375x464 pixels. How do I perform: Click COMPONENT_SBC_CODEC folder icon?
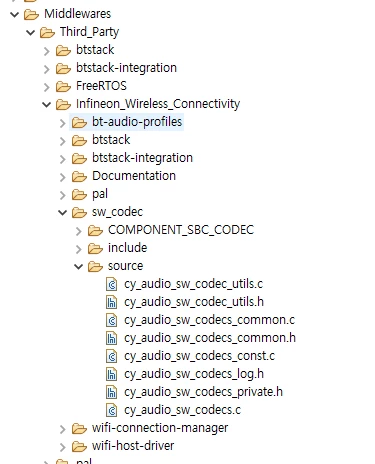(x=95, y=230)
